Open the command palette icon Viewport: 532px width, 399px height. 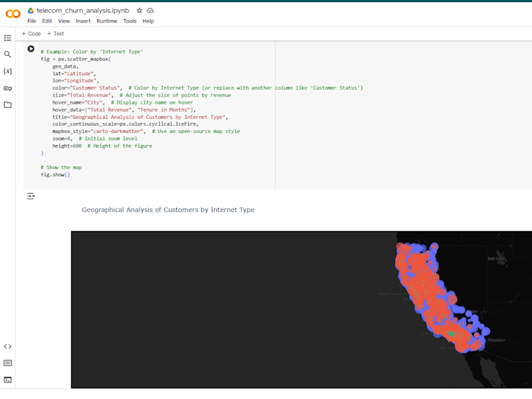tap(7, 363)
